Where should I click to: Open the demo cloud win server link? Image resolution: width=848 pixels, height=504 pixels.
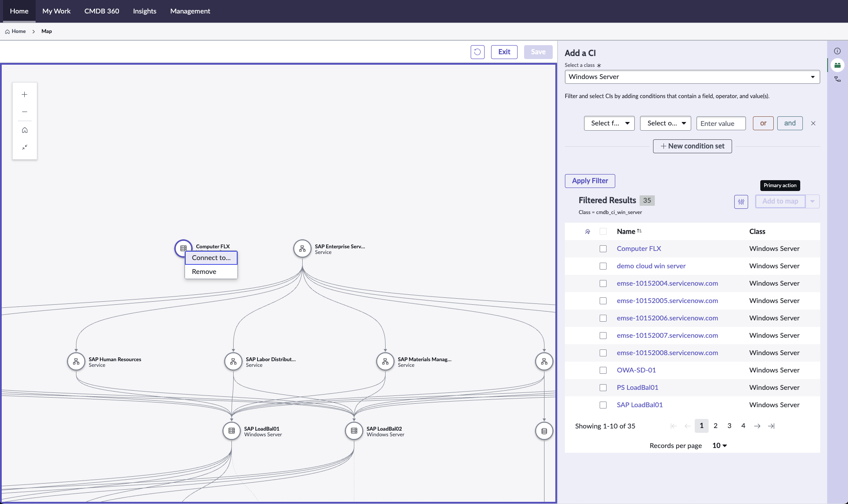[x=651, y=266]
